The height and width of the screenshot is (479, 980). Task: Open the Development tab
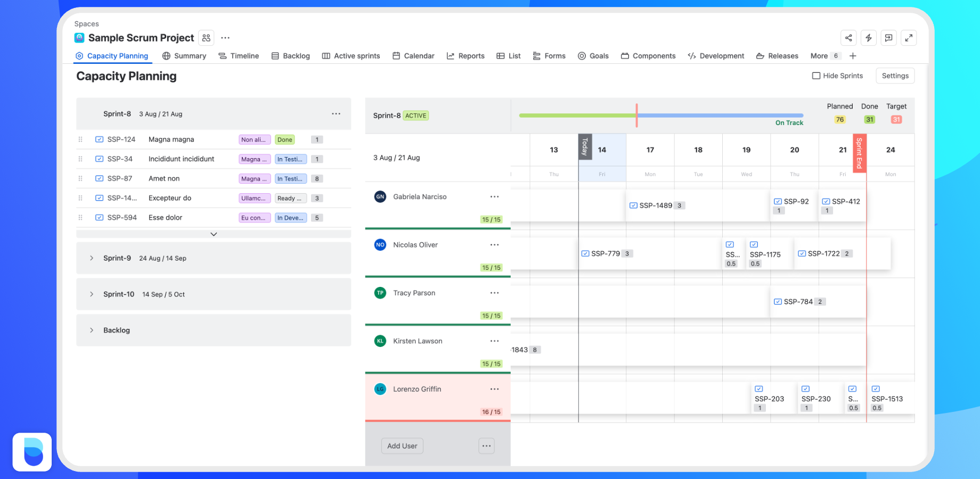[x=716, y=56]
